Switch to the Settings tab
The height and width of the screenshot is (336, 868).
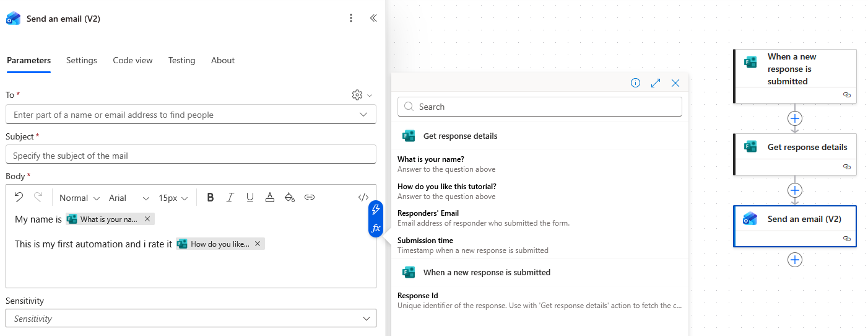pos(82,60)
